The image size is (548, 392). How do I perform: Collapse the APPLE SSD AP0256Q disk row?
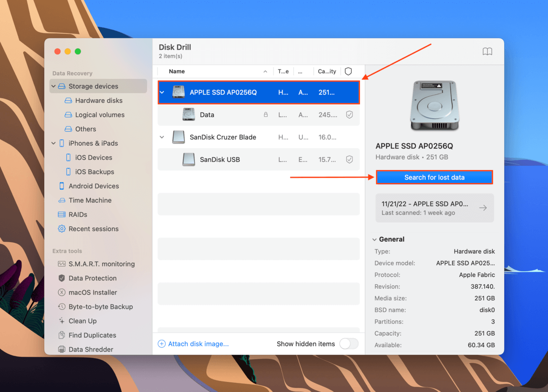click(162, 92)
